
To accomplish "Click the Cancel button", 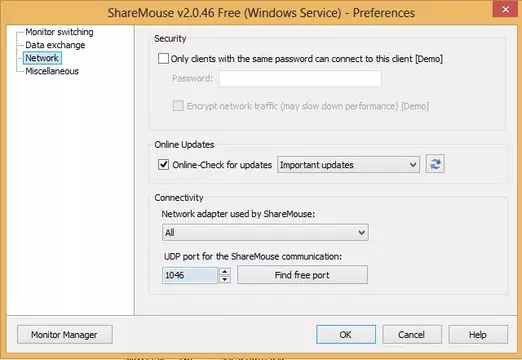I will [412, 335].
